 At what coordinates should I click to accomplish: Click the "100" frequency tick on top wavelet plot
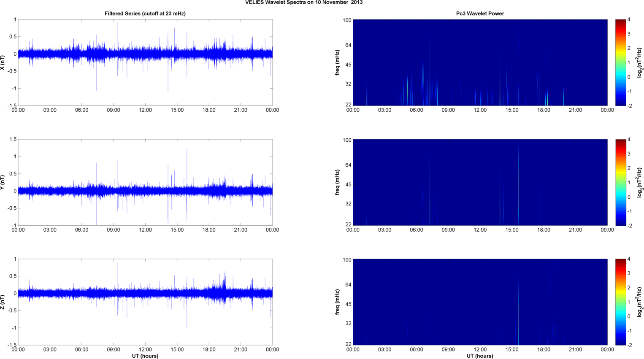click(347, 20)
